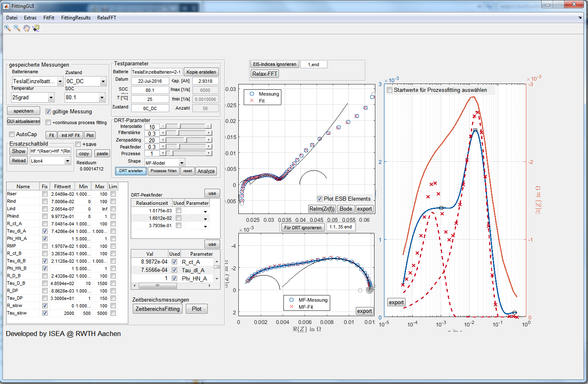The width and height of the screenshot is (588, 384).
Task: Select the zoom out tool
Action: [17, 28]
